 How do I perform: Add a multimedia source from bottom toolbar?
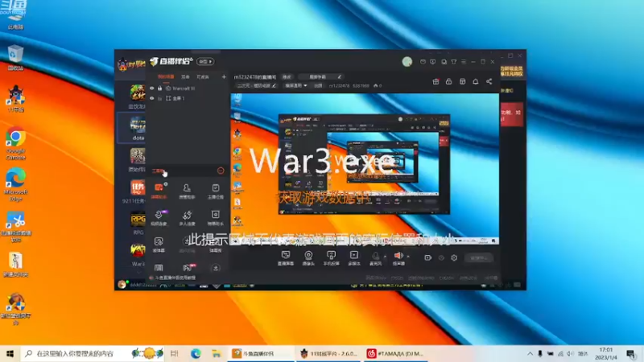click(354, 258)
